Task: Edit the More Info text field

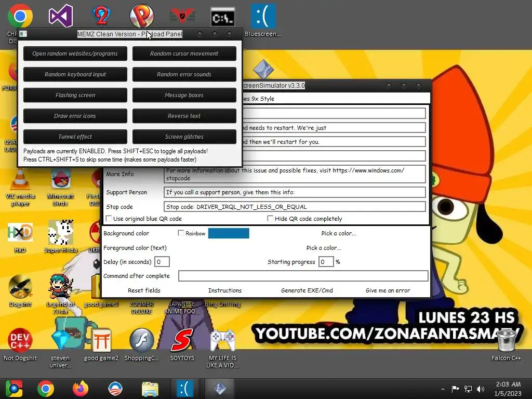Action: tap(295, 175)
